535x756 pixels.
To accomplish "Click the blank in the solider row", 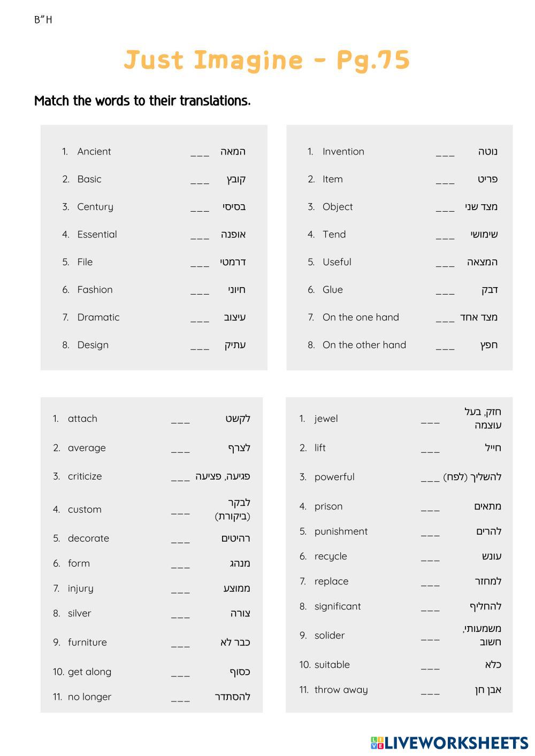I will coord(430,636).
